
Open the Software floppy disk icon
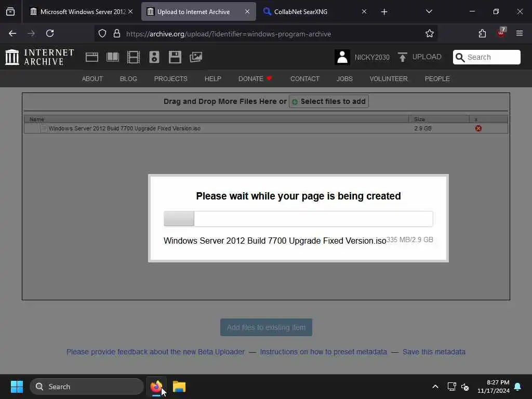tap(175, 57)
